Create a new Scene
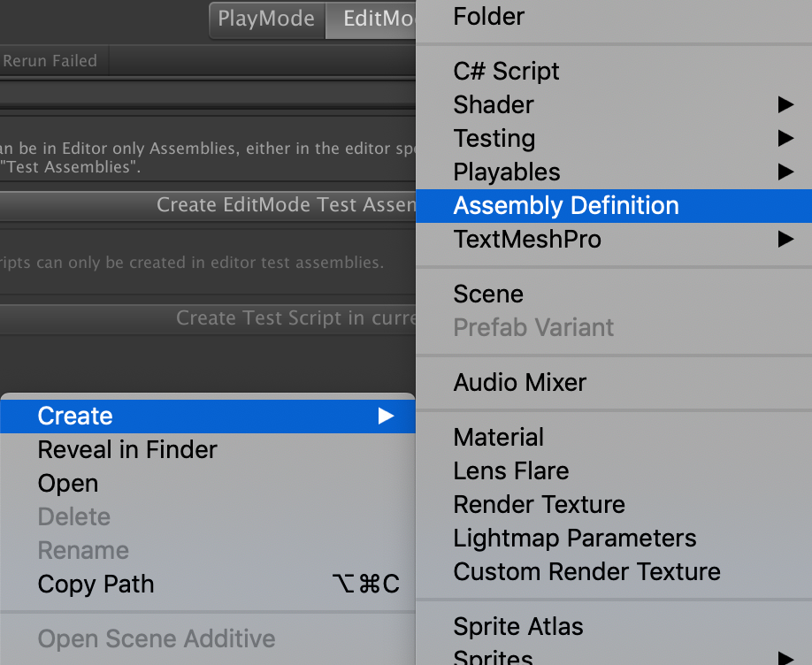 (x=487, y=294)
